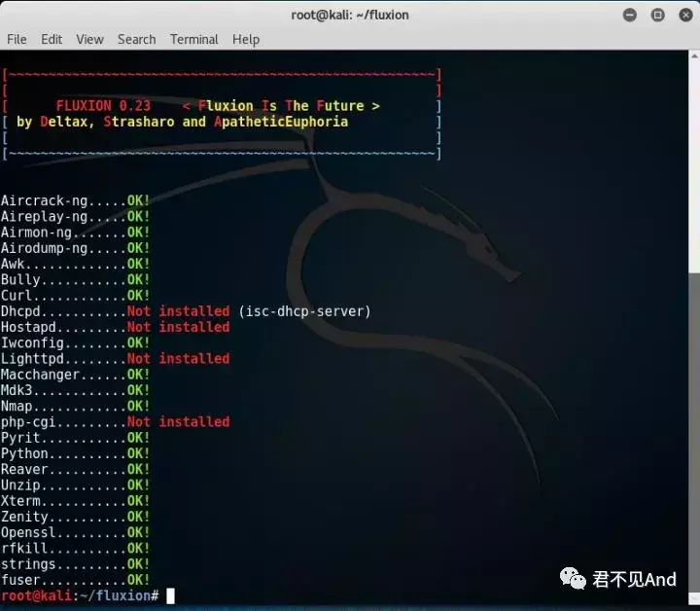The height and width of the screenshot is (611, 700).
Task: Click the Dhcpd Not installed line
Action: click(x=186, y=311)
